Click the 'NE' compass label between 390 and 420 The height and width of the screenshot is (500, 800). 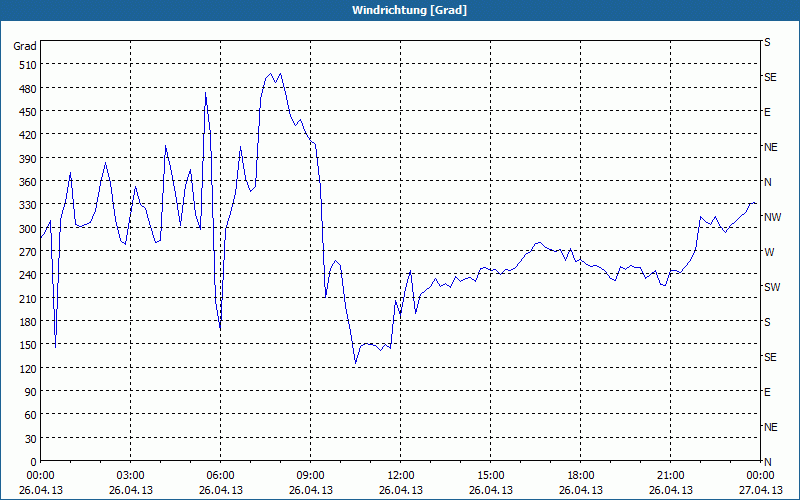click(x=771, y=147)
